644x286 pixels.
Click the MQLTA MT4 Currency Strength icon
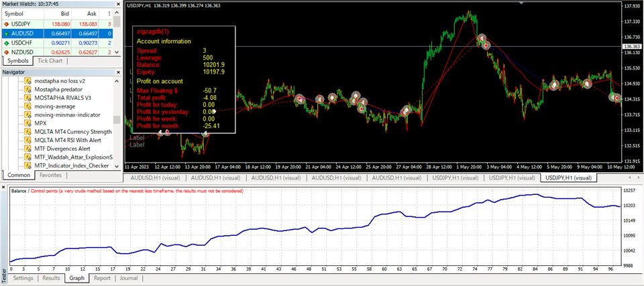coord(28,132)
